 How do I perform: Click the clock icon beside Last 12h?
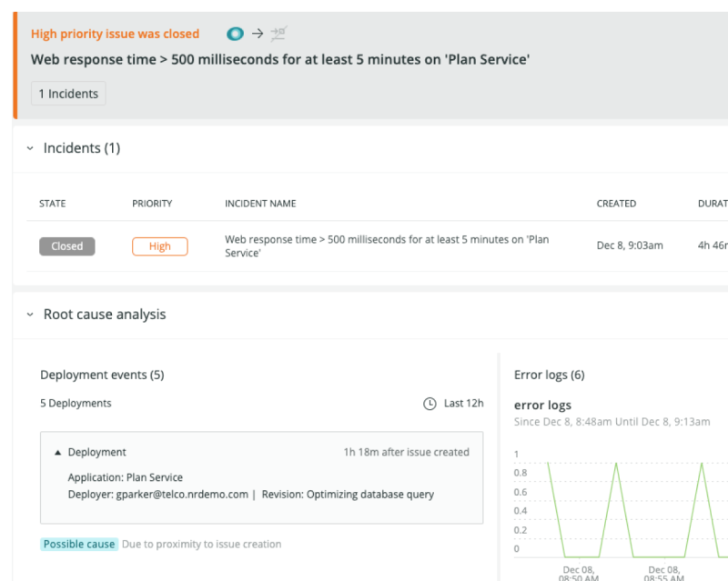click(x=430, y=404)
